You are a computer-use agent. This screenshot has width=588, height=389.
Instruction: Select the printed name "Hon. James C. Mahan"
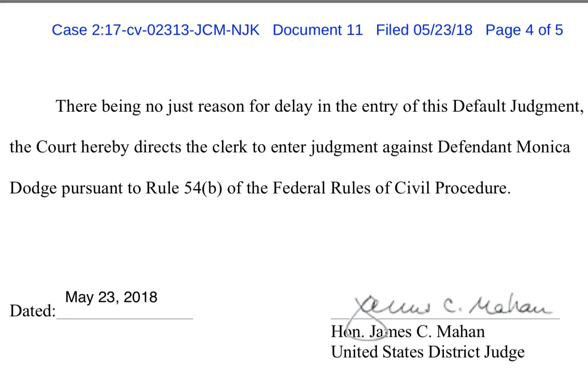[x=408, y=332]
